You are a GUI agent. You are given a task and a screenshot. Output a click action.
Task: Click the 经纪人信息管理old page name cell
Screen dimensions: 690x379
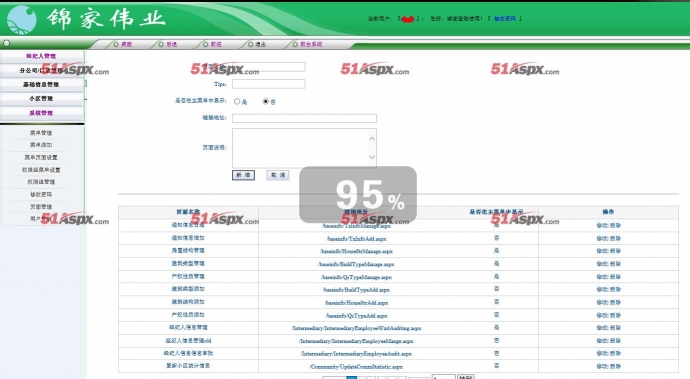pos(188,340)
